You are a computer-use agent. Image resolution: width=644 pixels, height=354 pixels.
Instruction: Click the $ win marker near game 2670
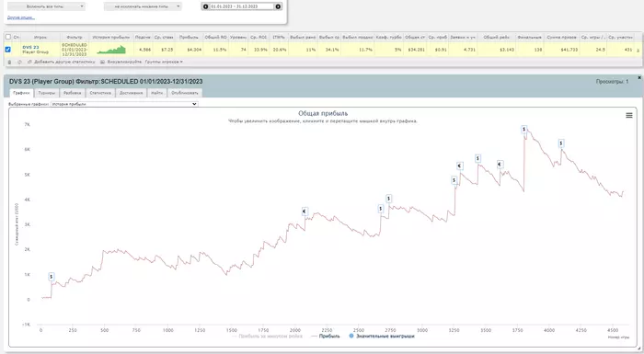pos(381,209)
